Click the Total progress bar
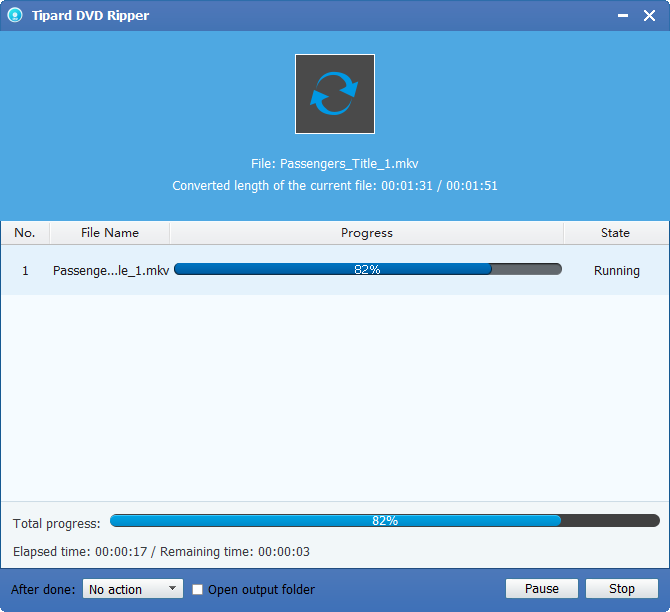The height and width of the screenshot is (612, 670). coord(384,521)
